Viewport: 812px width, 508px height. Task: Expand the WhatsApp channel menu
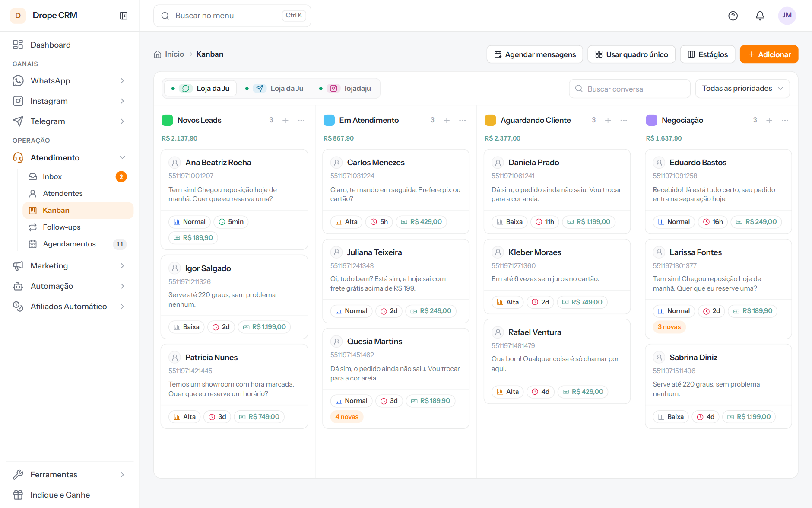(70, 81)
